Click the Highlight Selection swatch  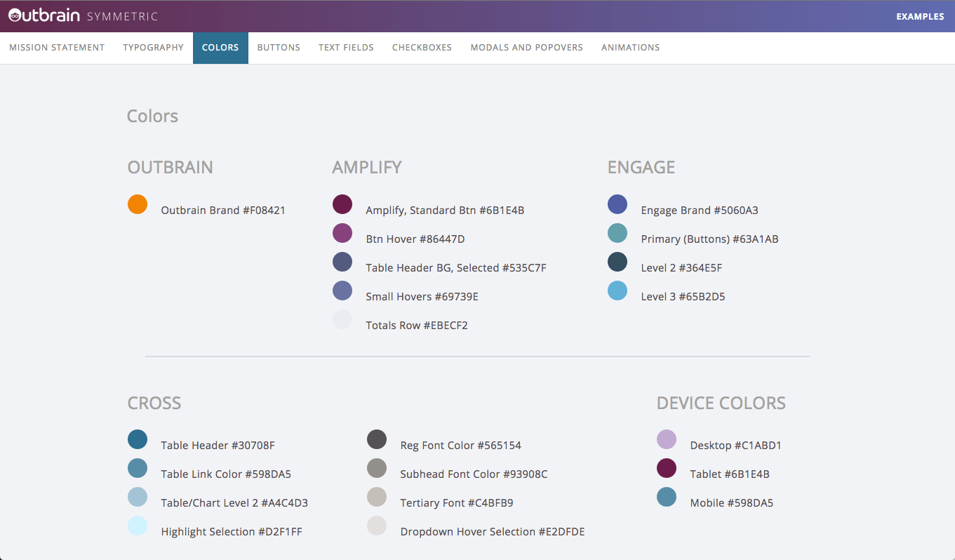pos(138,526)
